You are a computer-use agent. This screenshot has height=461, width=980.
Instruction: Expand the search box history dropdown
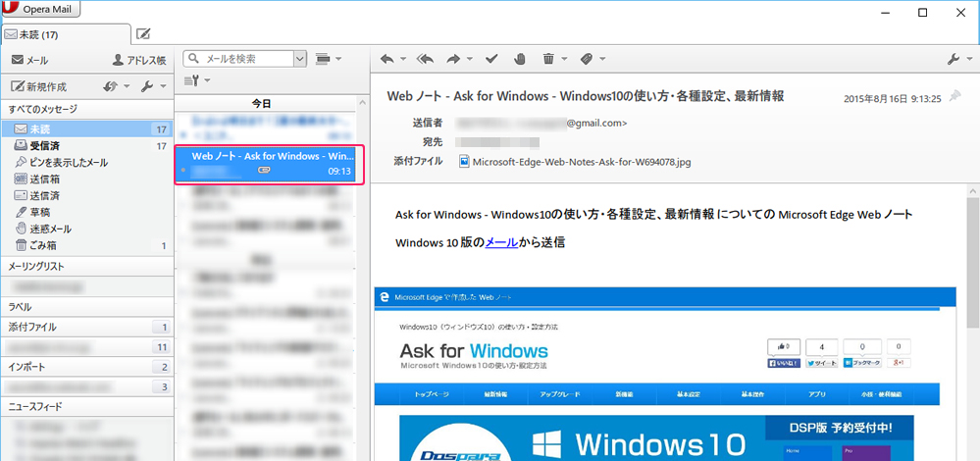pyautogui.click(x=300, y=59)
